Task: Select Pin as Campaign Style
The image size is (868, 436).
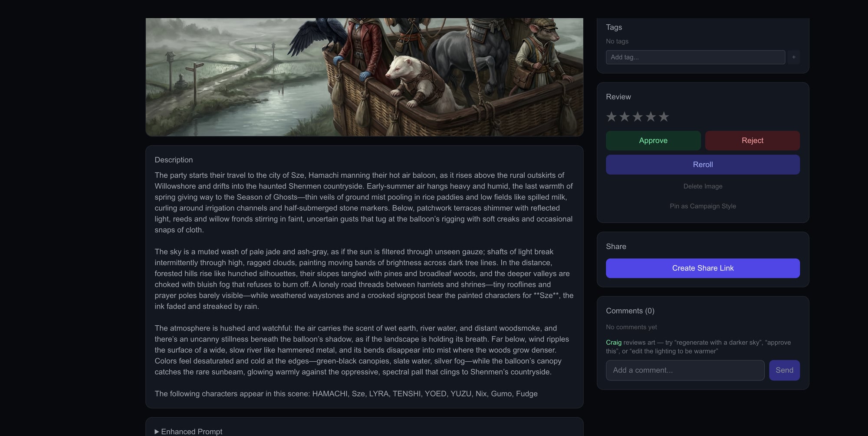Action: point(703,206)
